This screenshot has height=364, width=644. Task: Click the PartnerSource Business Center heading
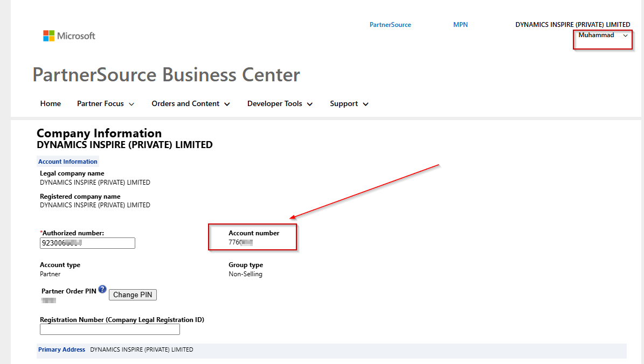(166, 75)
